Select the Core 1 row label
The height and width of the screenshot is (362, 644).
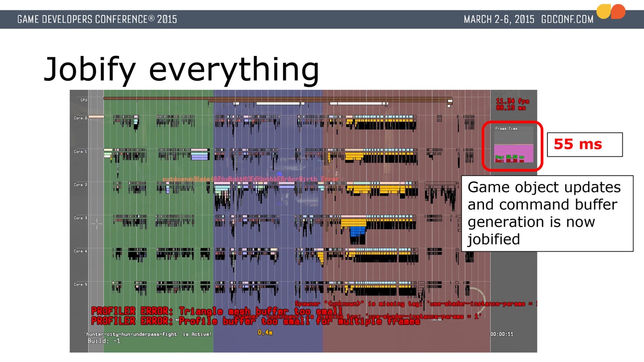point(80,152)
